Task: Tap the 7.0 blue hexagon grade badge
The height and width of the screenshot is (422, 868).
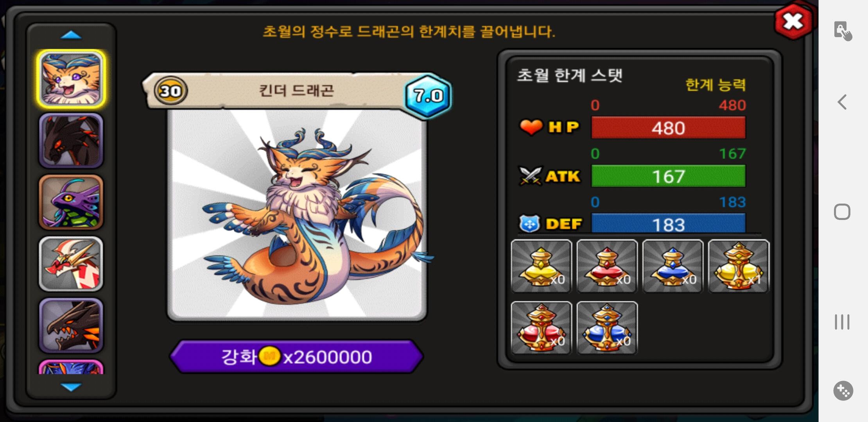Action: click(428, 96)
